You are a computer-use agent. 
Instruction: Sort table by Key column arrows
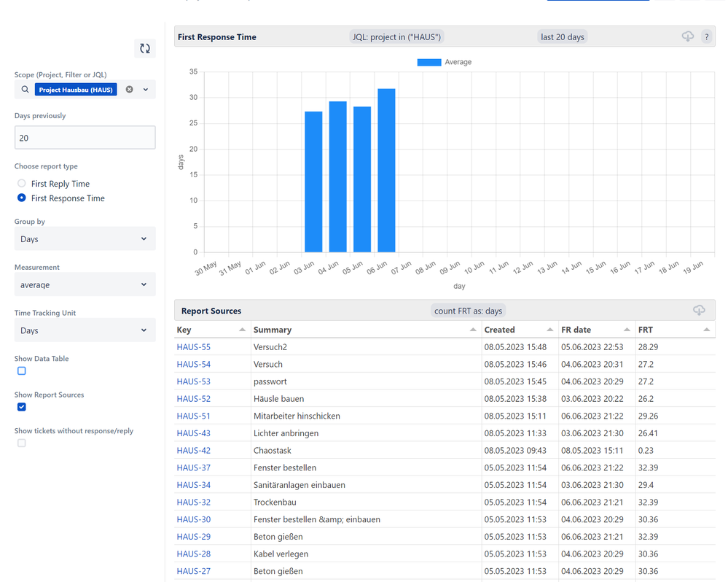[242, 330]
